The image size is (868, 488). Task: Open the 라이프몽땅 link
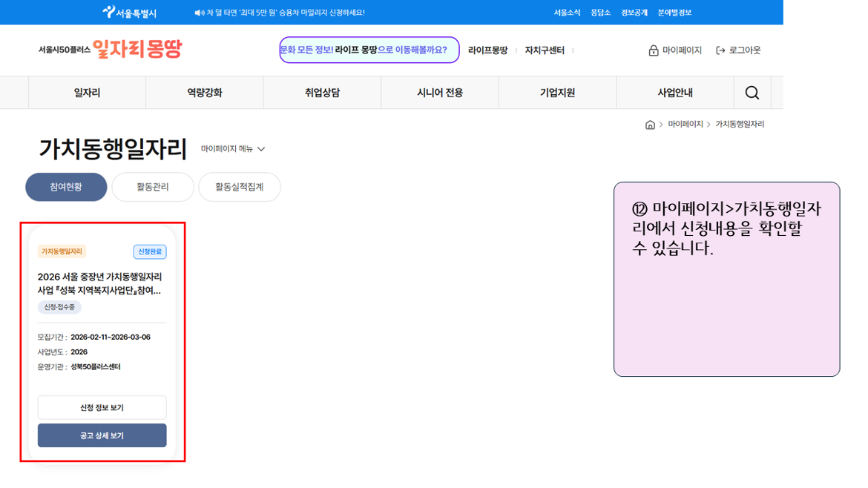click(487, 50)
